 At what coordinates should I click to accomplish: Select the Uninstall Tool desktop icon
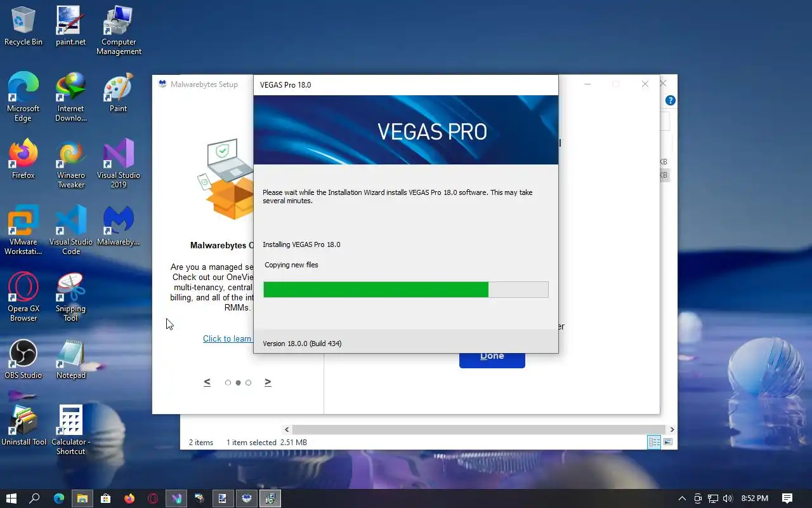click(23, 425)
